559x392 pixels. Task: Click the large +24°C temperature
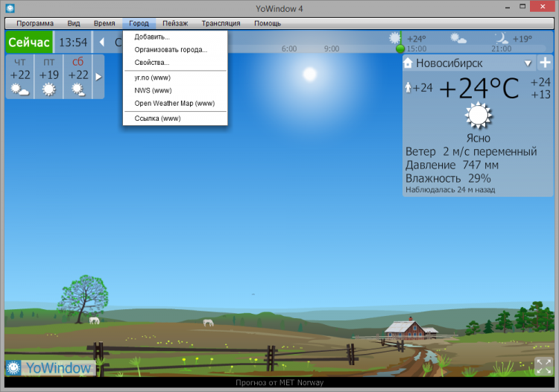479,89
